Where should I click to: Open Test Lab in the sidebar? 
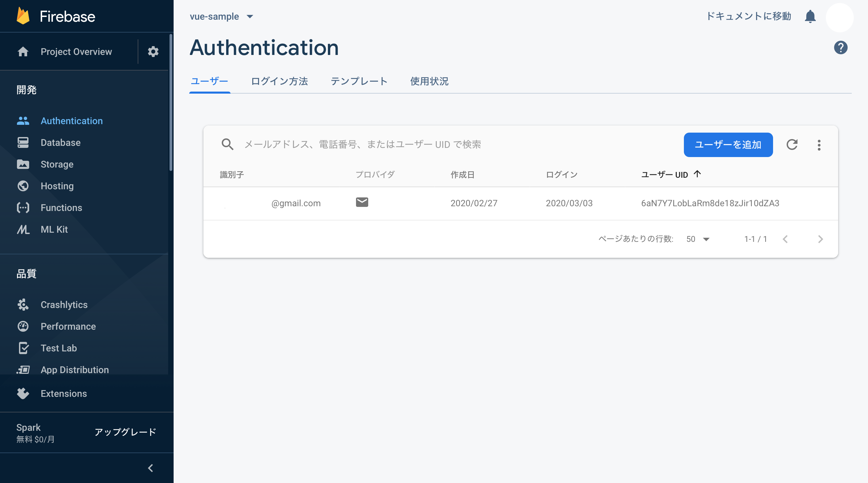[59, 348]
